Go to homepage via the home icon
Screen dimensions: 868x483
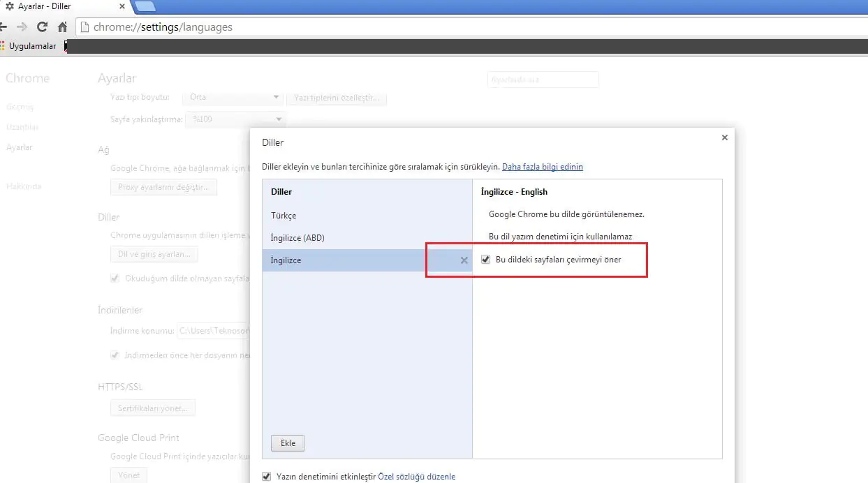[62, 27]
